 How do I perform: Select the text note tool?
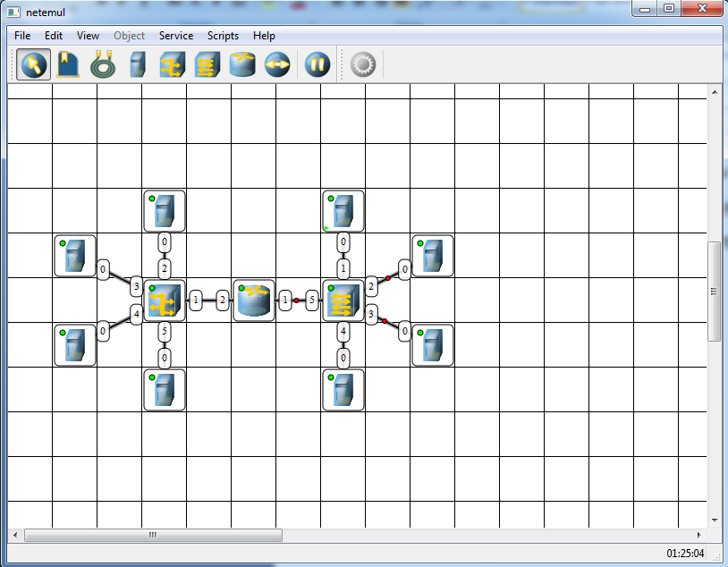(x=68, y=64)
